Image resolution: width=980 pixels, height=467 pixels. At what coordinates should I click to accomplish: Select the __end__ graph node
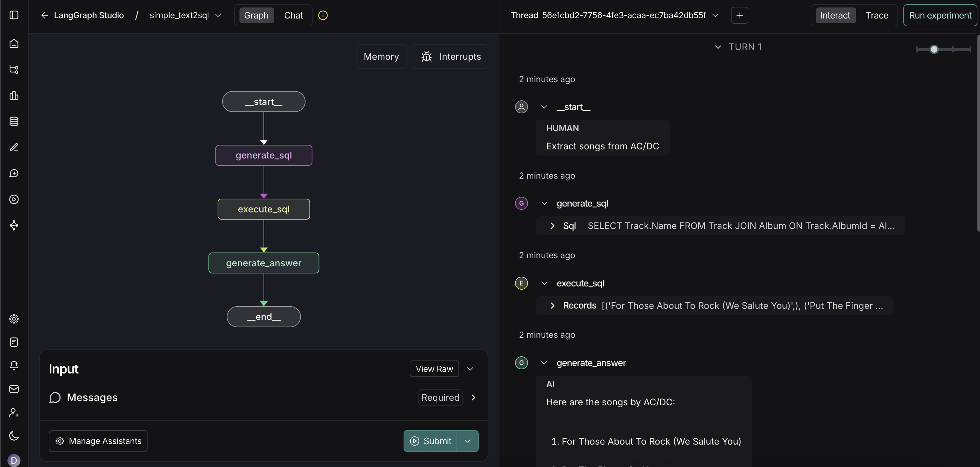(x=264, y=317)
